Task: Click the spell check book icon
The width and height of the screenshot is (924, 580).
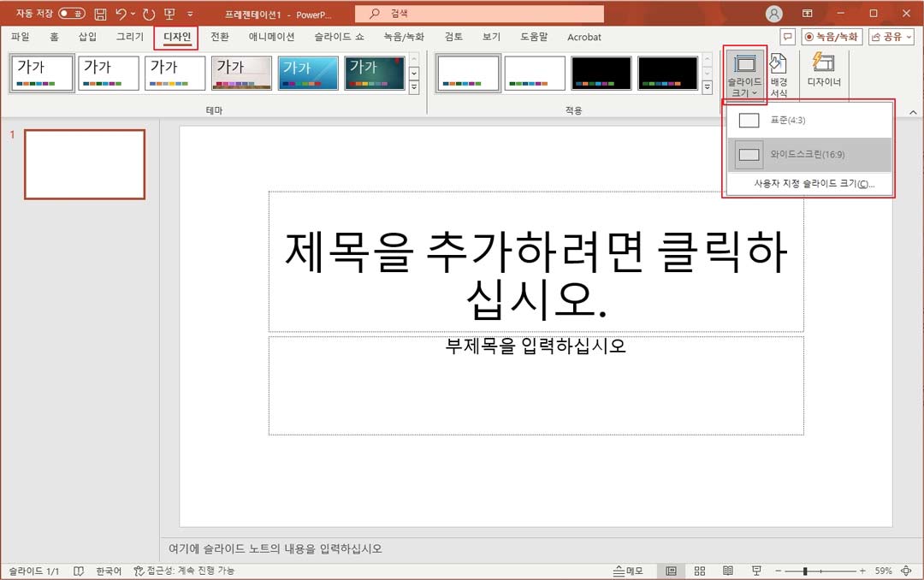Action: click(x=79, y=571)
